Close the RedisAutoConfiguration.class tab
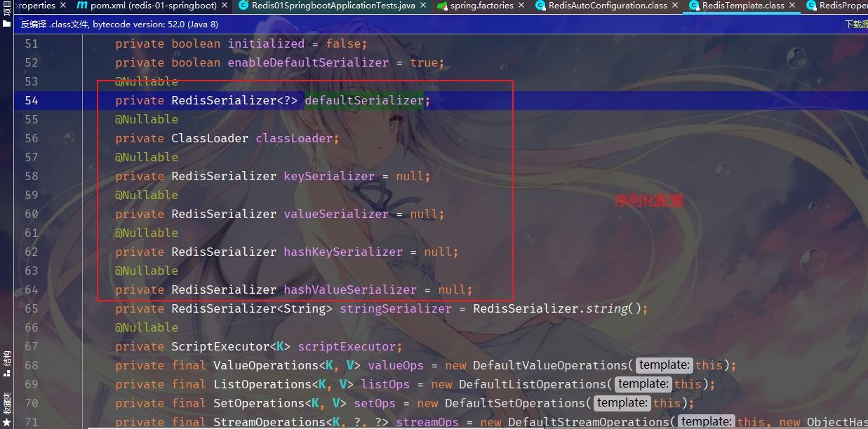 click(x=676, y=6)
